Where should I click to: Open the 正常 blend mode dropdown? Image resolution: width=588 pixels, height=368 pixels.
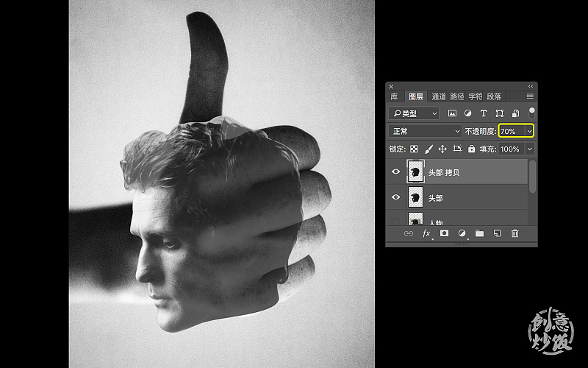(426, 131)
